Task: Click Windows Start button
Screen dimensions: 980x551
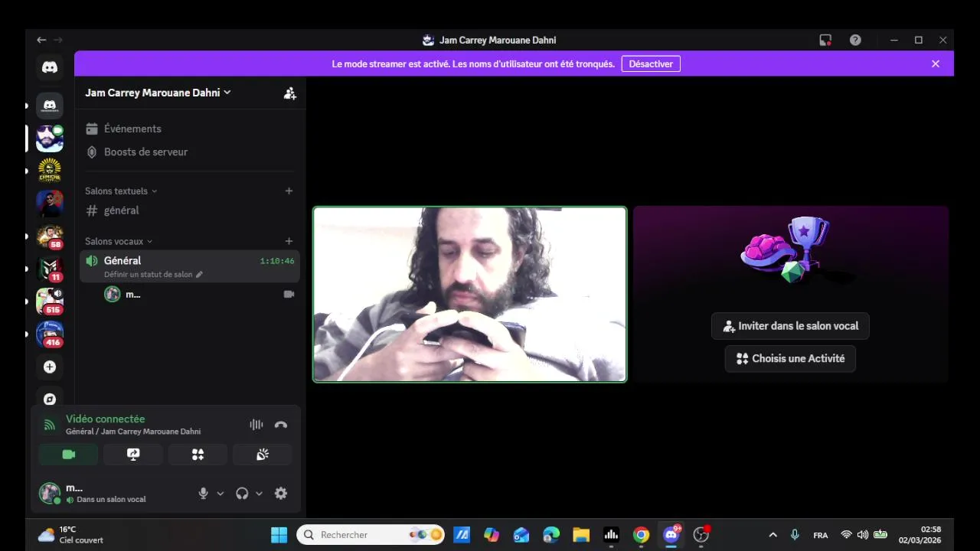Action: 279,535
